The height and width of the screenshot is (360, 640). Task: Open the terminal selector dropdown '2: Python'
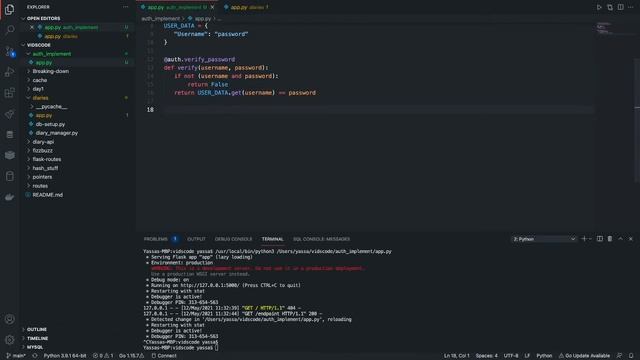pos(544,239)
